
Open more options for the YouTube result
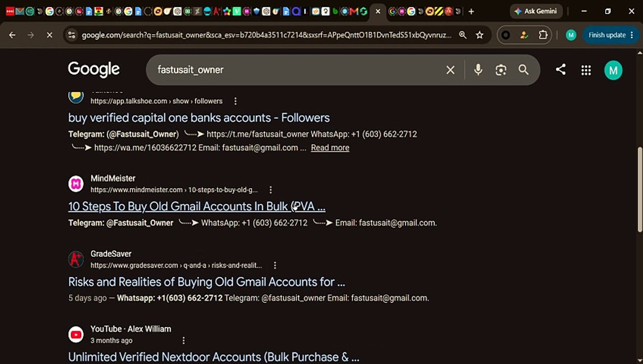click(183, 341)
